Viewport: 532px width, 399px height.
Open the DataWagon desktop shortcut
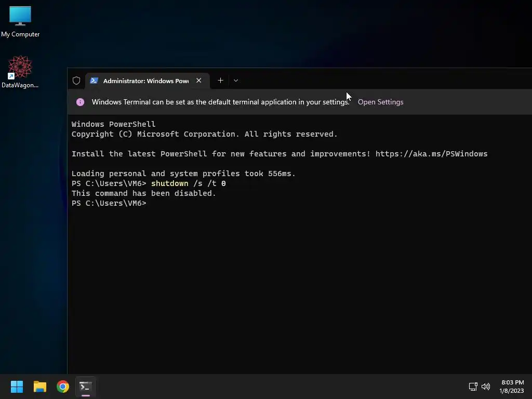[x=20, y=72]
